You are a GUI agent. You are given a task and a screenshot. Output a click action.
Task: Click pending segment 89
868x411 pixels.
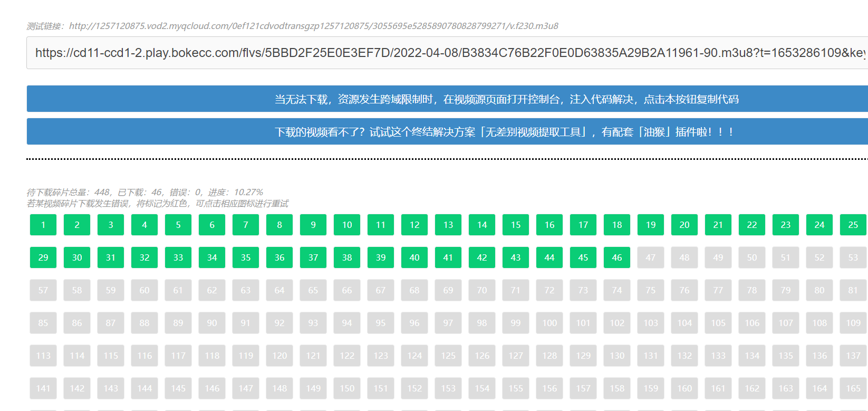click(x=178, y=323)
